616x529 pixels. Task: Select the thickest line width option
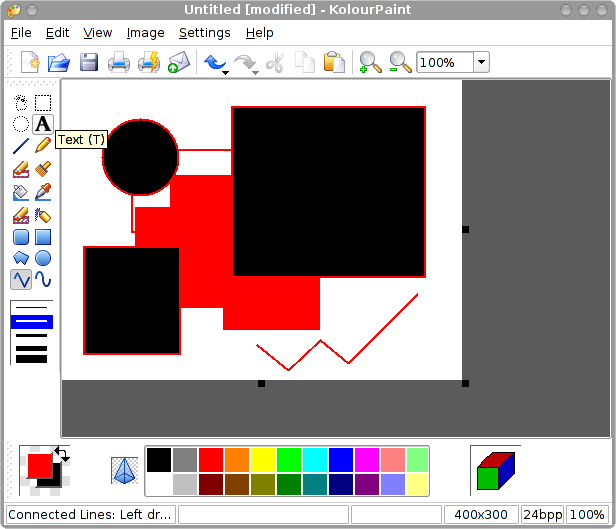(x=31, y=358)
